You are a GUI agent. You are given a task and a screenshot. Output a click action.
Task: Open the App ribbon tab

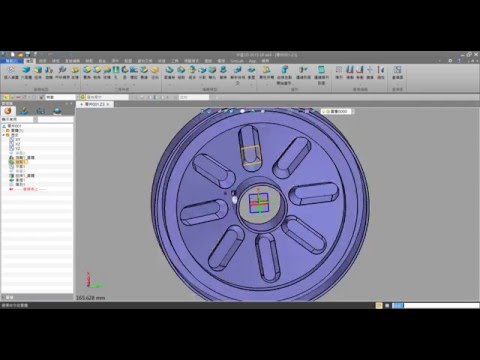(x=252, y=61)
